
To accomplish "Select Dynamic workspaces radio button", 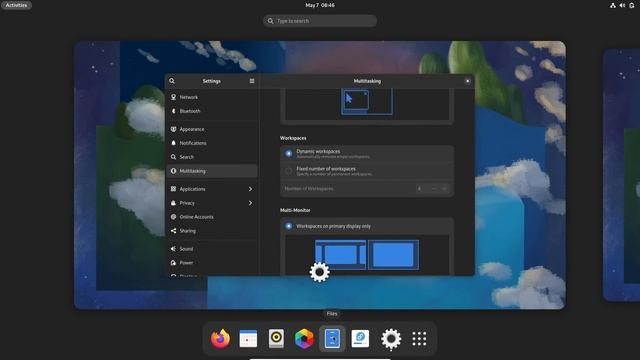I will pos(289,153).
